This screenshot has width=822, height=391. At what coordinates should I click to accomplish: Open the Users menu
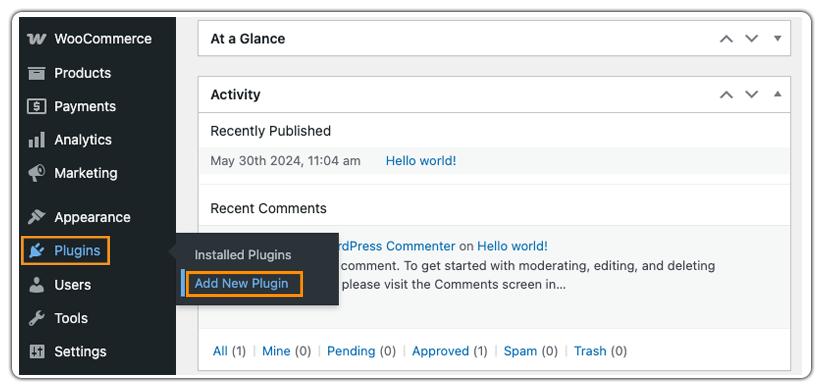tap(72, 285)
